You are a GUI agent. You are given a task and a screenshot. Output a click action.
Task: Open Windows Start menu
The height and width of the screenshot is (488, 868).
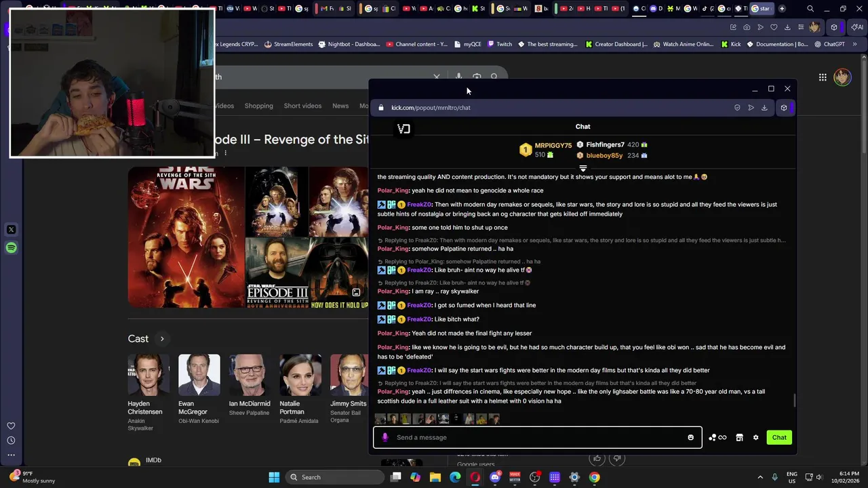(274, 477)
